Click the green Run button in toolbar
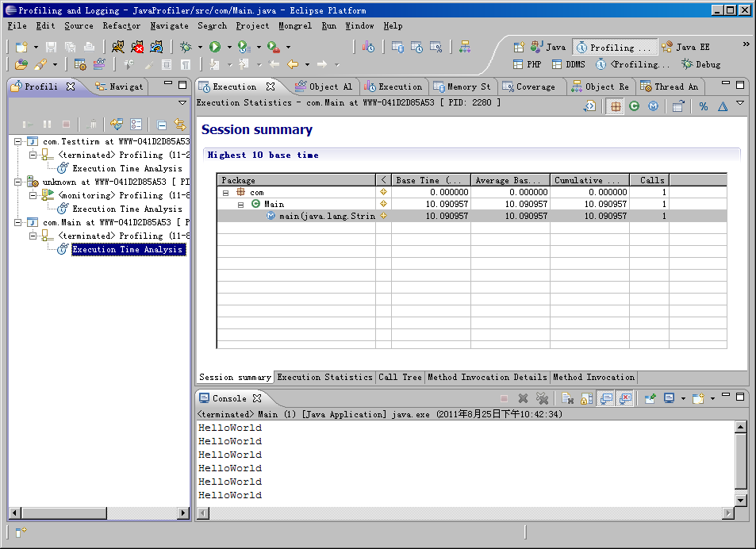Screen dimensions: 756x549 [x=214, y=47]
